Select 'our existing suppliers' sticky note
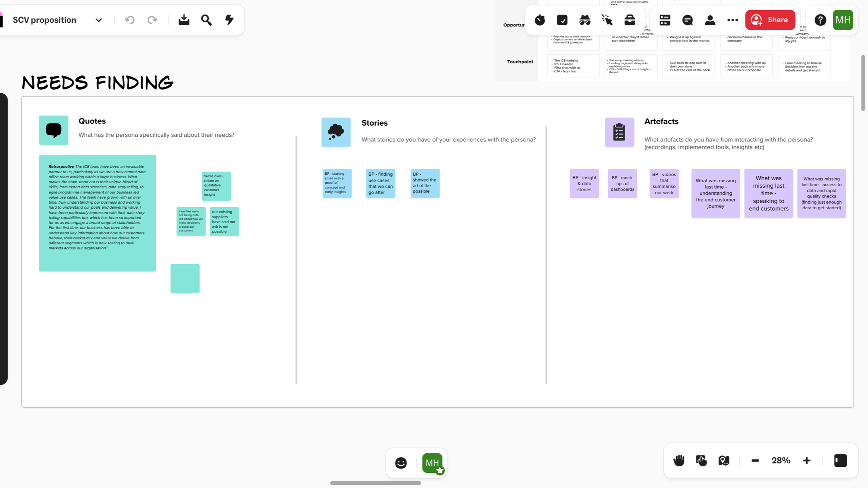Screen dimensions: 868x488 coord(224,221)
